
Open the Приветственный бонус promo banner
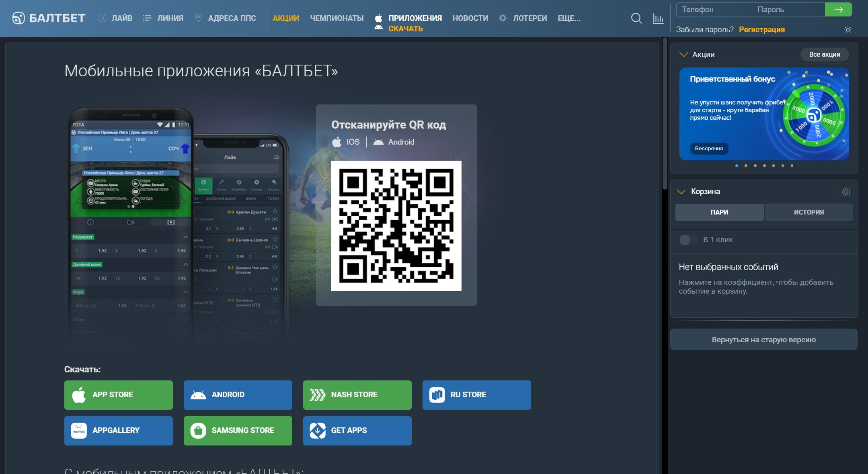click(764, 114)
